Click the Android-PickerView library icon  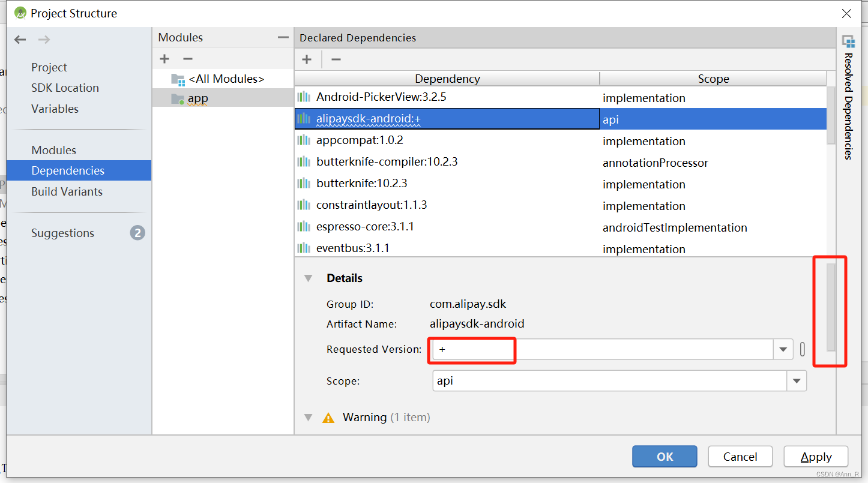304,97
